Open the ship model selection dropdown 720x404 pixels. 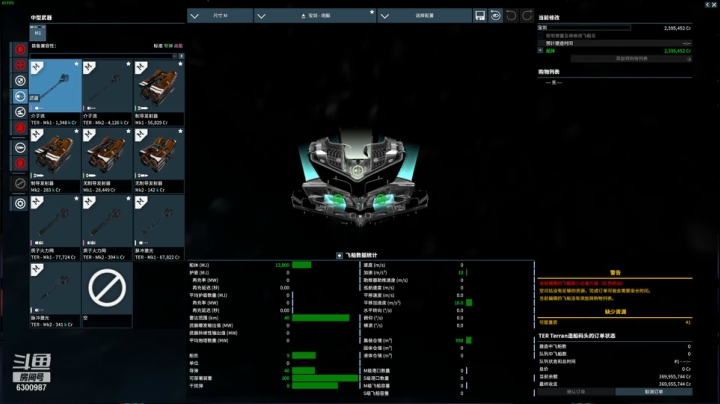click(x=315, y=16)
